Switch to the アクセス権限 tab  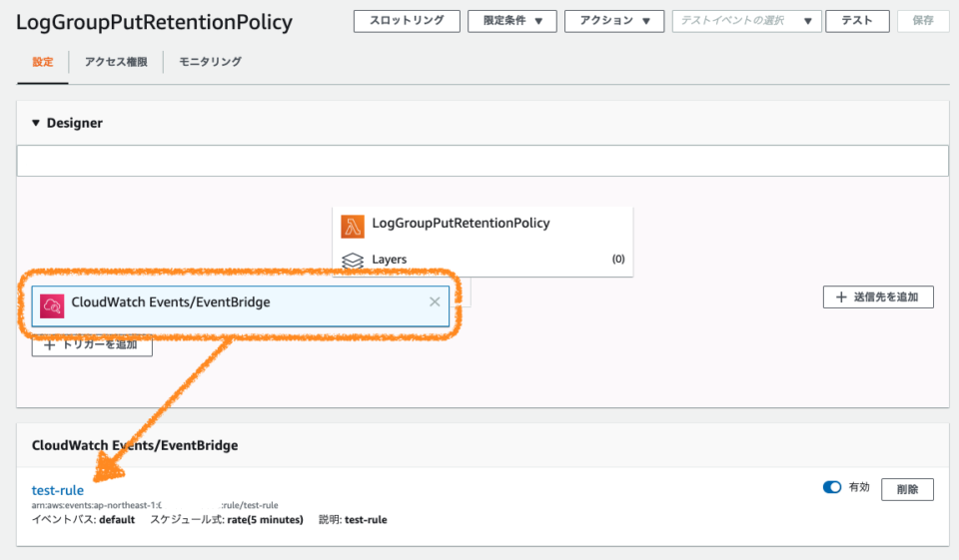coord(116,62)
